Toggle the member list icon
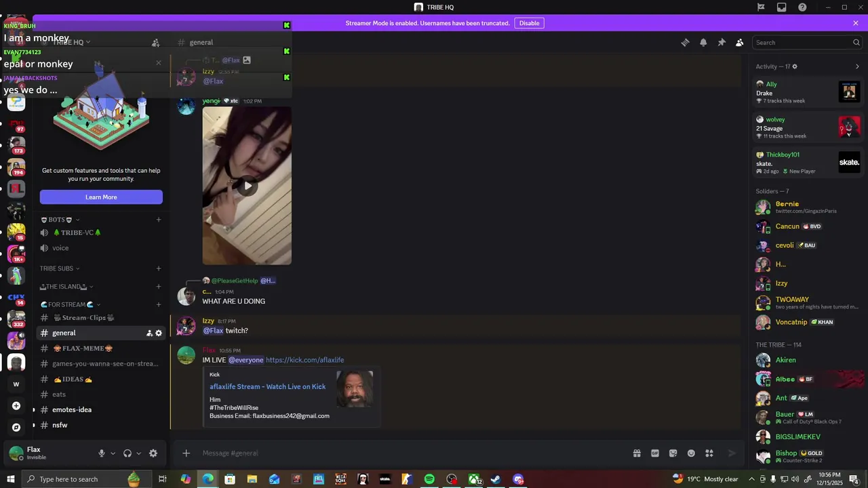The image size is (868, 488). pyautogui.click(x=739, y=42)
